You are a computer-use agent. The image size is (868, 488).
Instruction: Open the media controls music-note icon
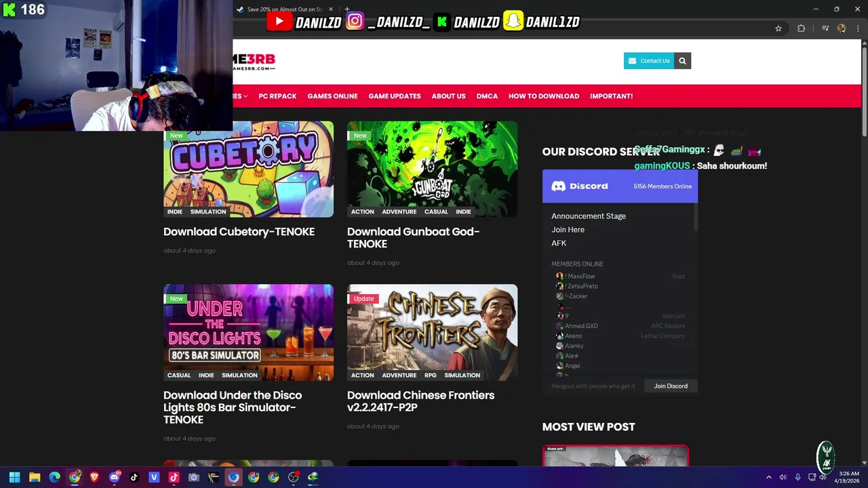[825, 28]
